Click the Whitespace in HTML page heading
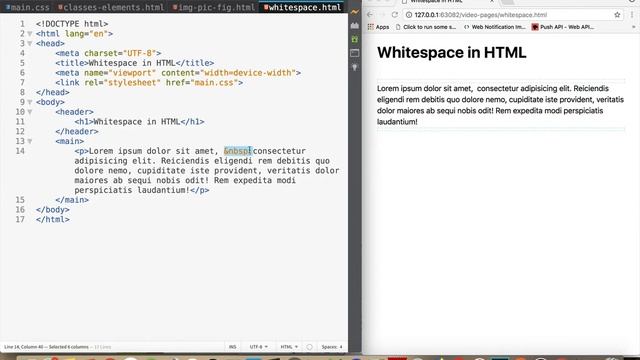This screenshot has height=360, width=640. (x=451, y=53)
